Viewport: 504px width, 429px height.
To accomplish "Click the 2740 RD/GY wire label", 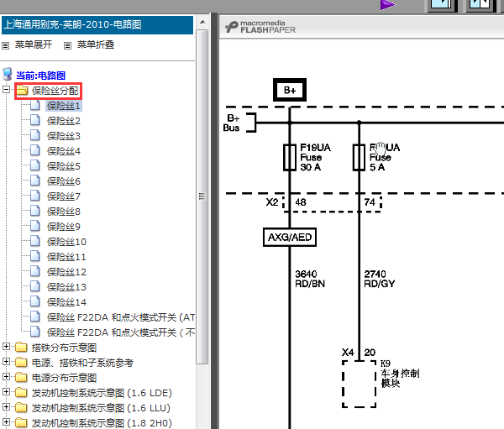I will click(380, 279).
